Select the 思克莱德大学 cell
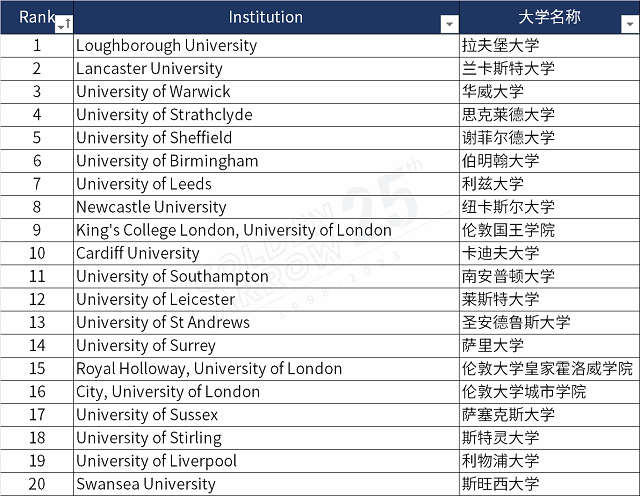Image resolution: width=640 pixels, height=496 pixels. click(549, 115)
